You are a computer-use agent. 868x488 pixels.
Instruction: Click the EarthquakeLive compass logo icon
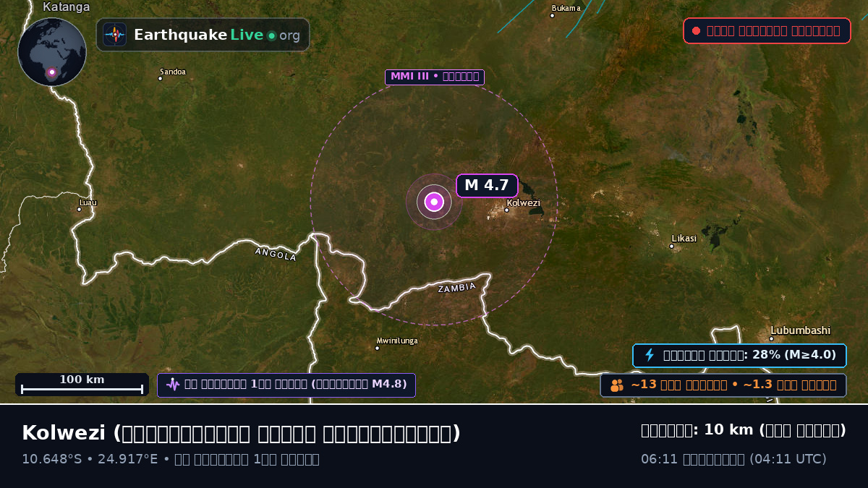pyautogui.click(x=115, y=35)
